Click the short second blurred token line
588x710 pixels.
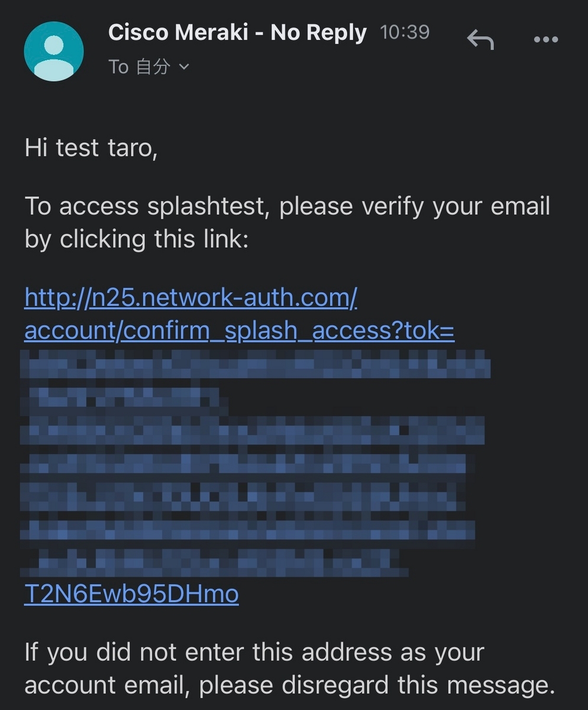124,398
